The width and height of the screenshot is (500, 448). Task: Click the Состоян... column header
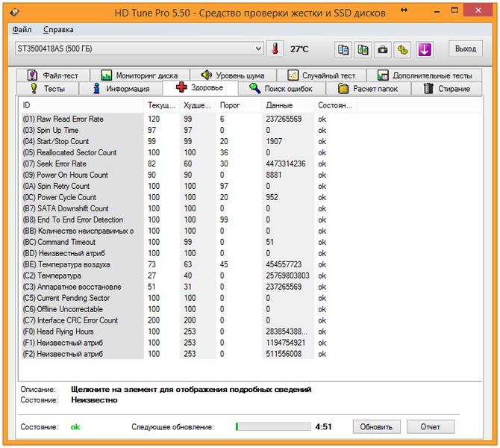[x=336, y=105]
